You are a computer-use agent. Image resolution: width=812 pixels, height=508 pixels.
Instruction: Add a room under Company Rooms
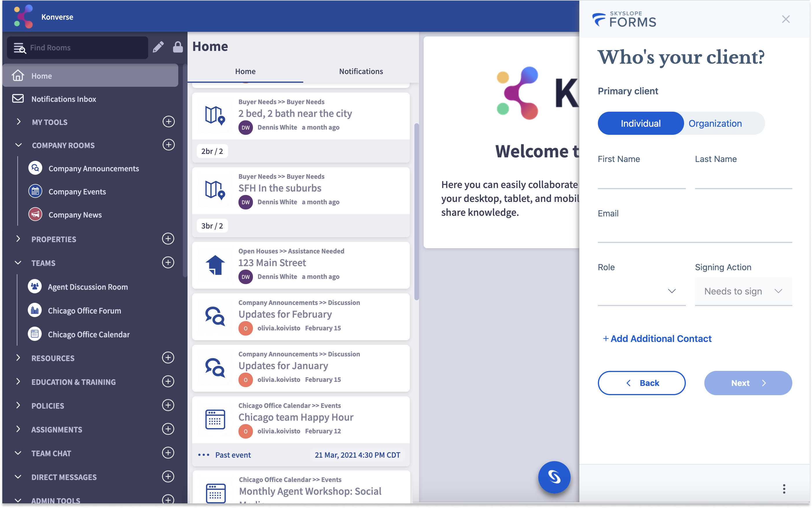tap(168, 145)
